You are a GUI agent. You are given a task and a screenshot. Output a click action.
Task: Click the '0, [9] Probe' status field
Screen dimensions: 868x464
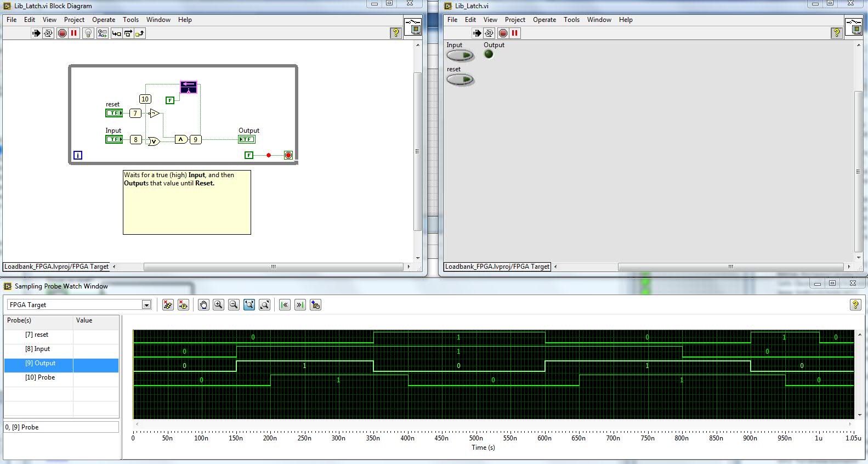coord(61,427)
